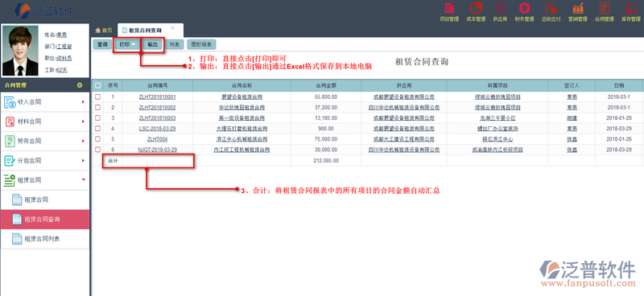Click the 日期 column header

(619, 86)
